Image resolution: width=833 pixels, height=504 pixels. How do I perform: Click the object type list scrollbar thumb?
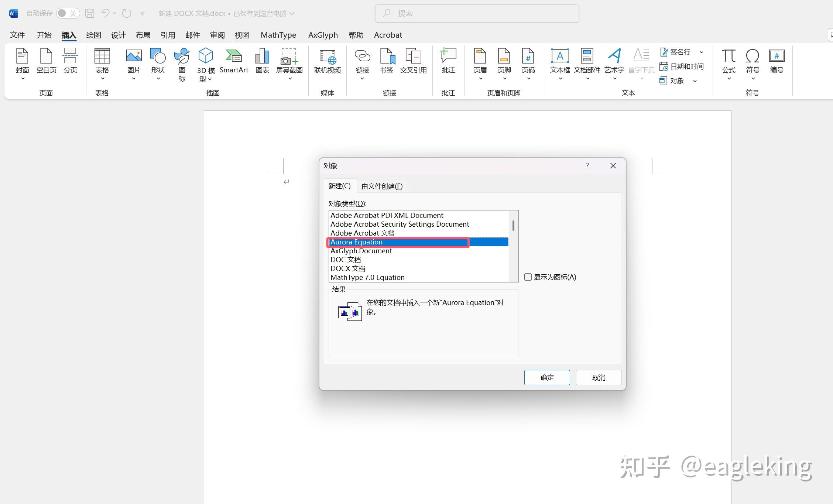point(513,226)
